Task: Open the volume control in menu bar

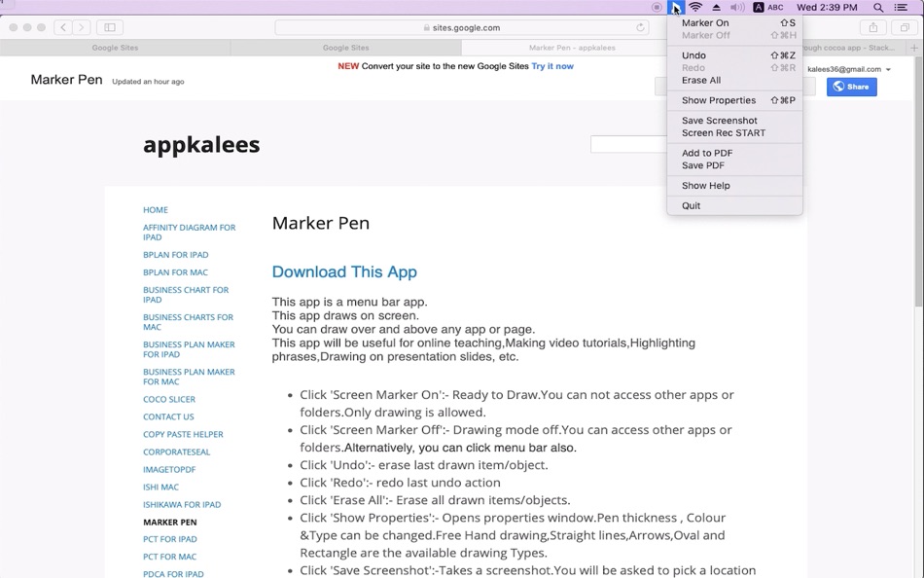Action: tap(737, 8)
